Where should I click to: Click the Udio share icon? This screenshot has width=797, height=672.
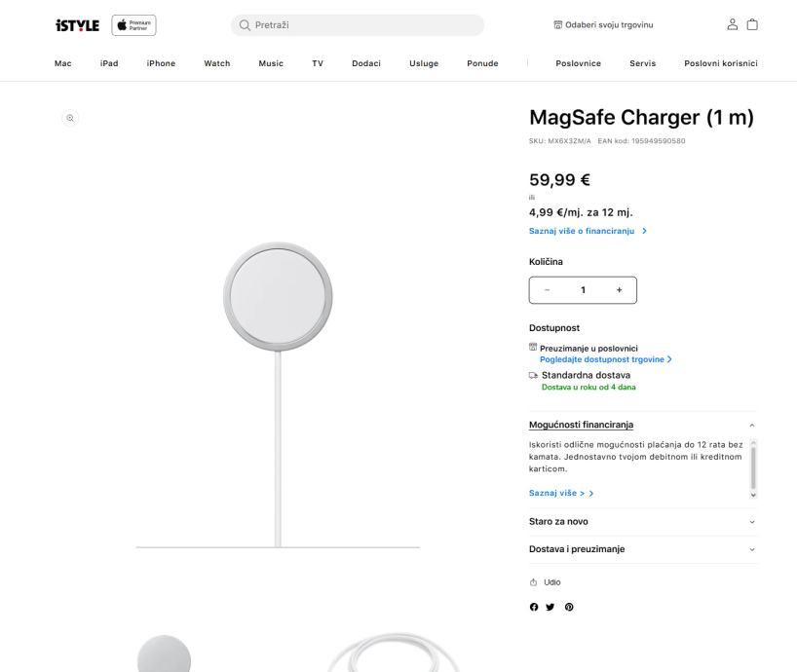tap(534, 582)
